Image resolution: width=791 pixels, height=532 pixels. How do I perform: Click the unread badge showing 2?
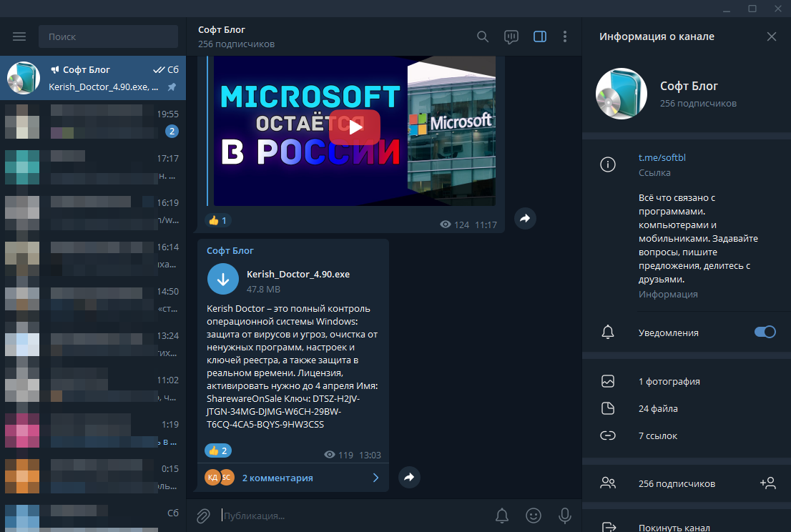172,131
